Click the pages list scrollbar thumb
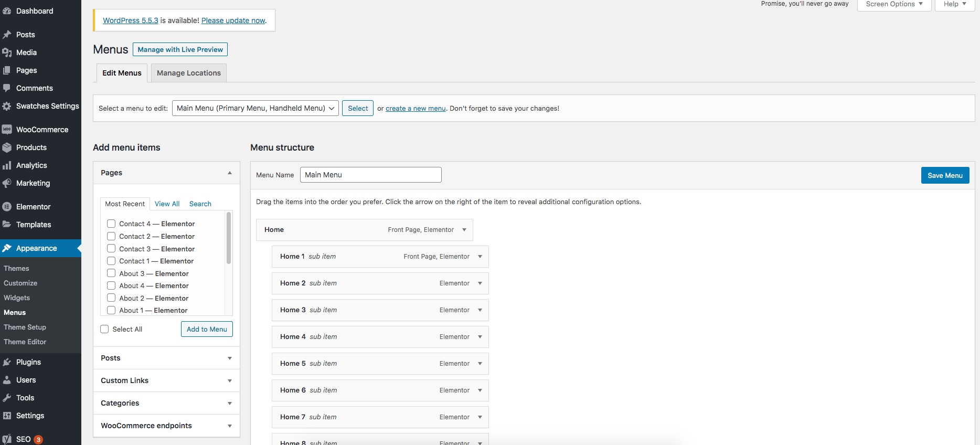980x445 pixels. [x=229, y=238]
